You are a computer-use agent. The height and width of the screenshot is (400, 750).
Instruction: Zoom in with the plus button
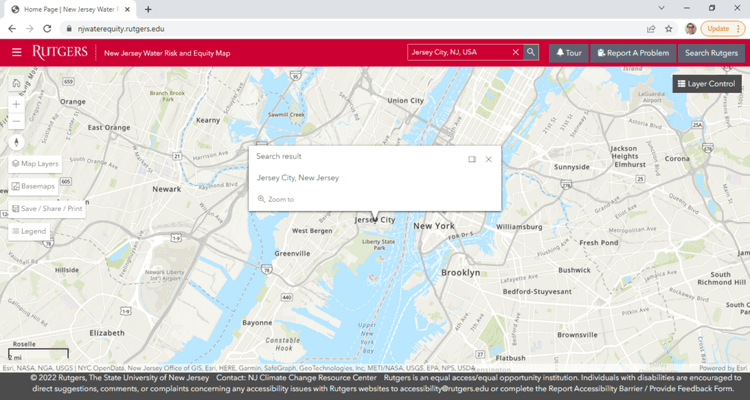pyautogui.click(x=16, y=104)
